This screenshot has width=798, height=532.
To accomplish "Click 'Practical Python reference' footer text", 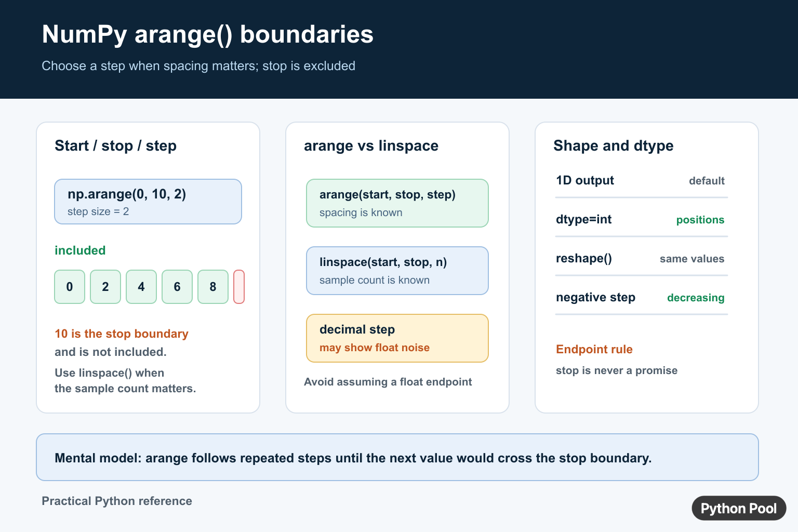I will click(x=117, y=501).
